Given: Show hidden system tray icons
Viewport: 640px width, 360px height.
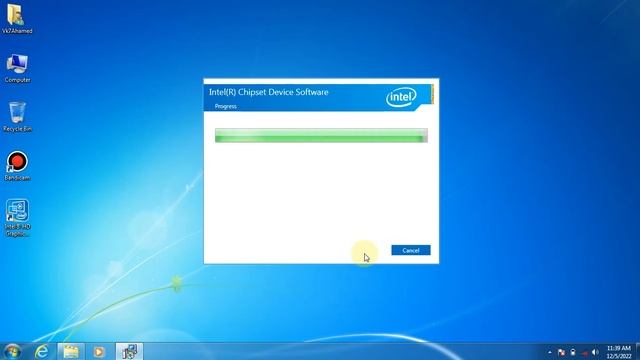Looking at the screenshot, I should (550, 352).
